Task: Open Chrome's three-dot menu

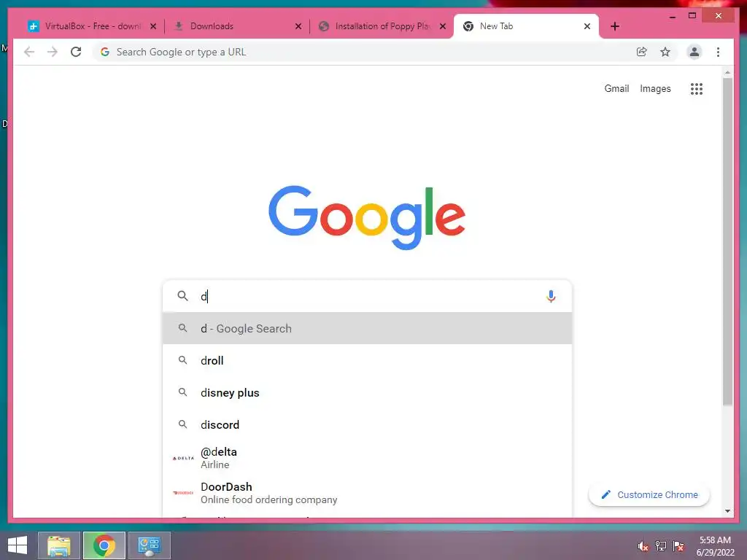Action: [x=718, y=52]
